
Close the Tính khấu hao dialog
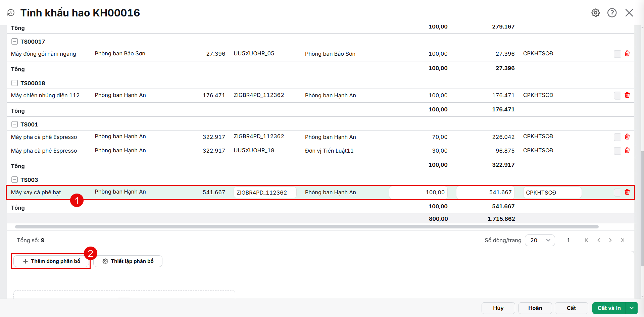point(629,13)
